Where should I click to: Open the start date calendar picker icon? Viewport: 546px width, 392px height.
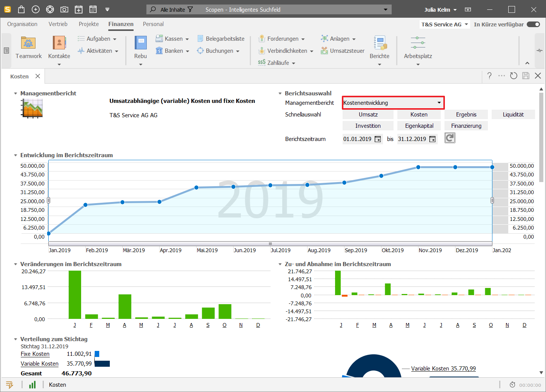coord(377,139)
